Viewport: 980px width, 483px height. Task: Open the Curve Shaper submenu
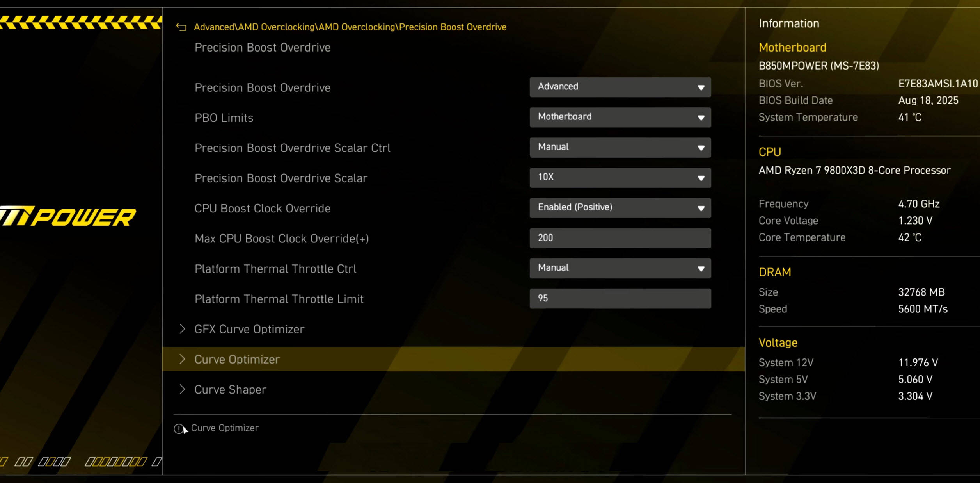coord(230,389)
